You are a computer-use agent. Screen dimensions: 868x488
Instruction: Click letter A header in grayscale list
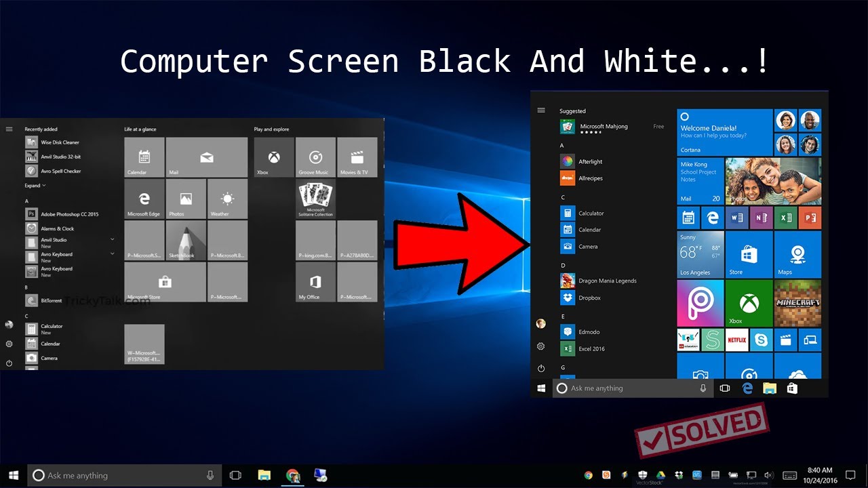[x=26, y=201]
